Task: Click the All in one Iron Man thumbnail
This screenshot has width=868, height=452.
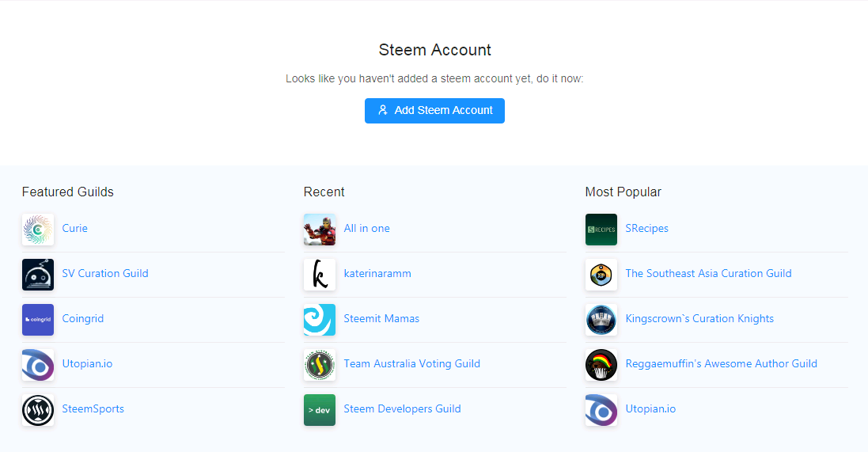Action: tap(320, 230)
